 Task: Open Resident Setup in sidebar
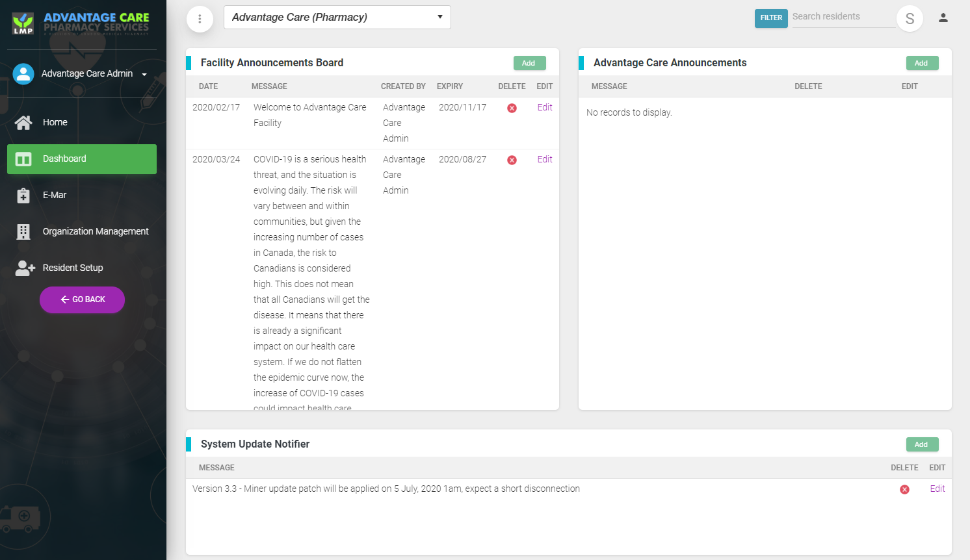[x=82, y=268]
